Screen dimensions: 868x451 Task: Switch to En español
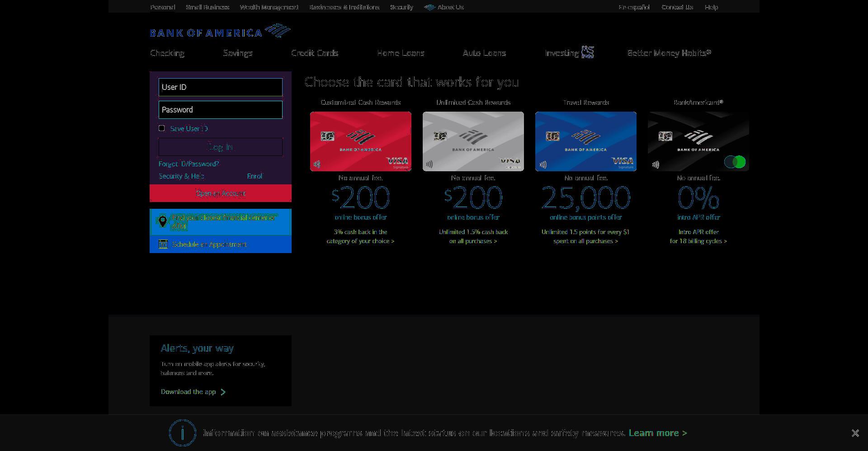pyautogui.click(x=634, y=7)
